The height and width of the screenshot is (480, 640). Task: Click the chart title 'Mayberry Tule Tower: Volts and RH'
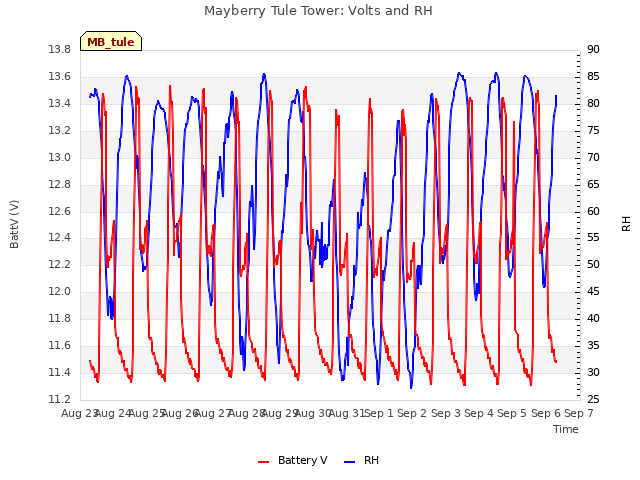(x=318, y=11)
